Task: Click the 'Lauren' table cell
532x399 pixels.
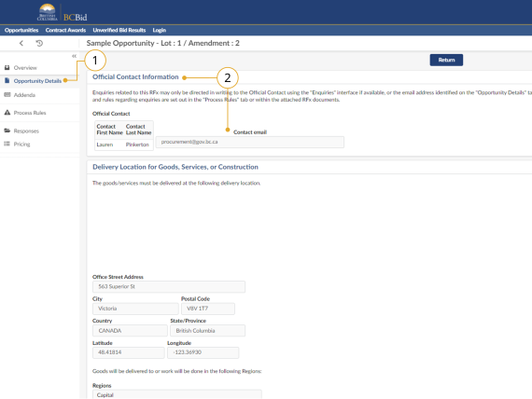Action: [105, 144]
